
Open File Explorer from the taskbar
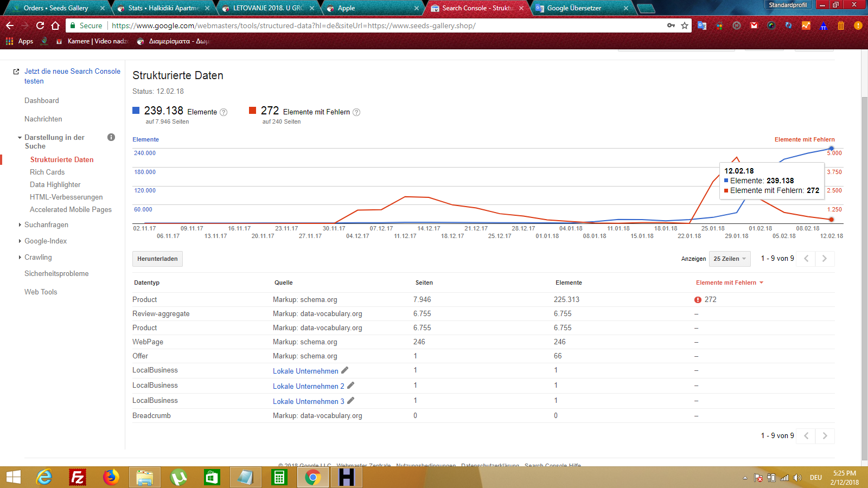(x=145, y=478)
